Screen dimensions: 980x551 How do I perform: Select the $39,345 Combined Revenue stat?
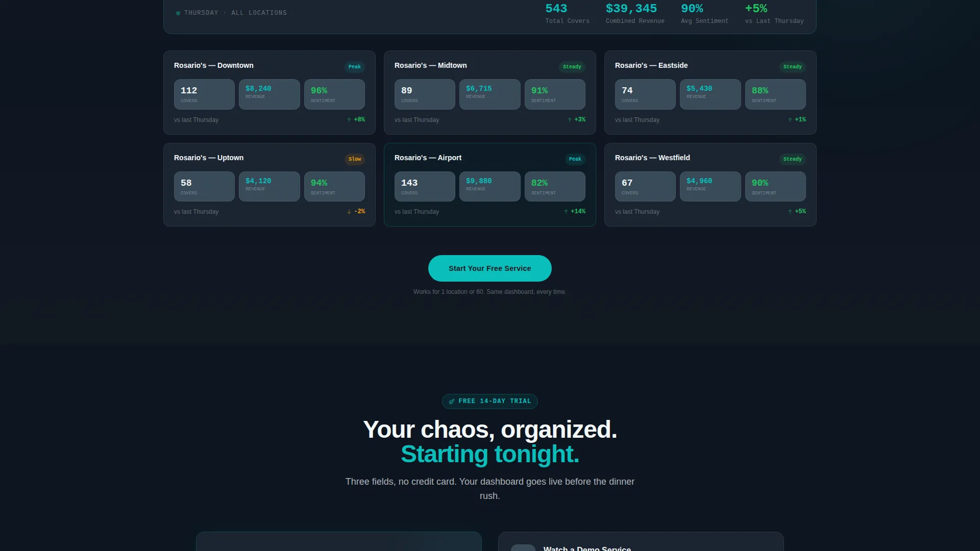pos(635,14)
